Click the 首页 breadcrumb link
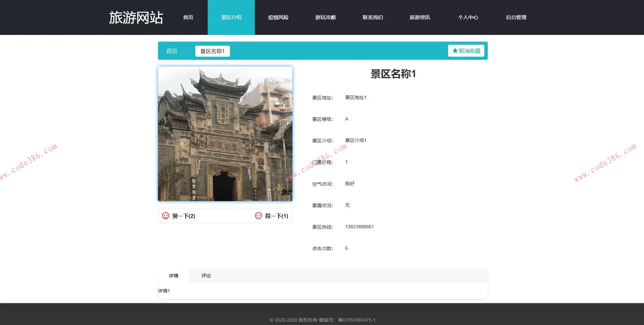The image size is (644, 325). point(171,51)
